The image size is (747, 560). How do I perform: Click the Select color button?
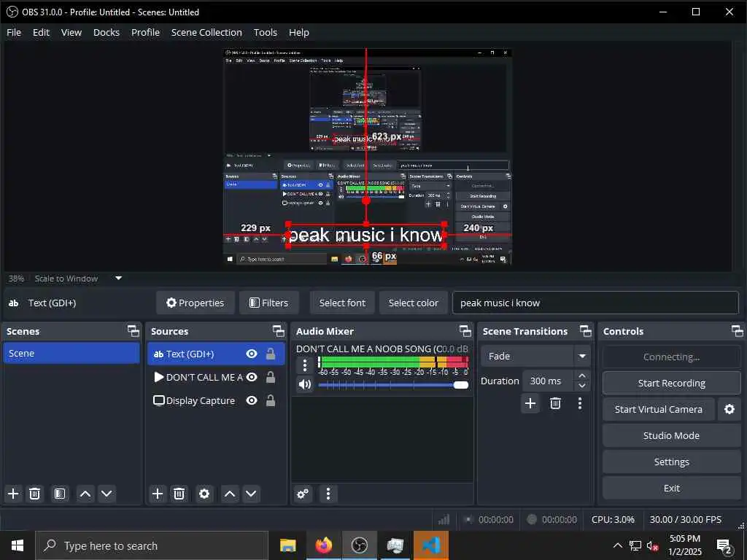(x=413, y=303)
